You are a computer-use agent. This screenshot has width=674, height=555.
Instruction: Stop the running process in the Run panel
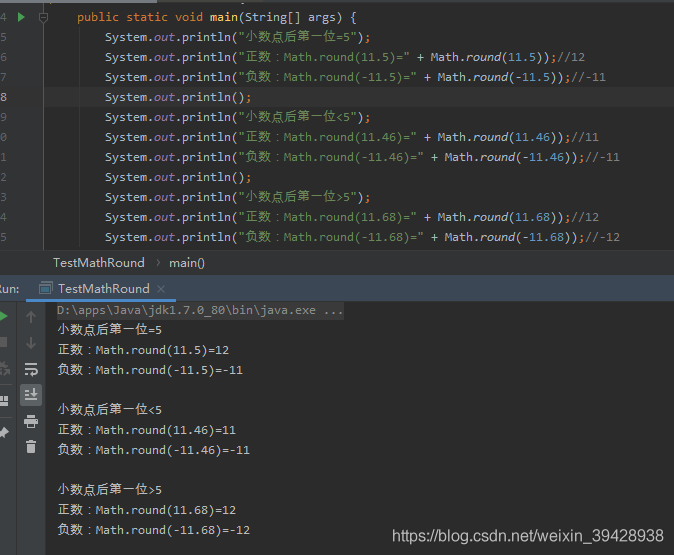pos(3,342)
